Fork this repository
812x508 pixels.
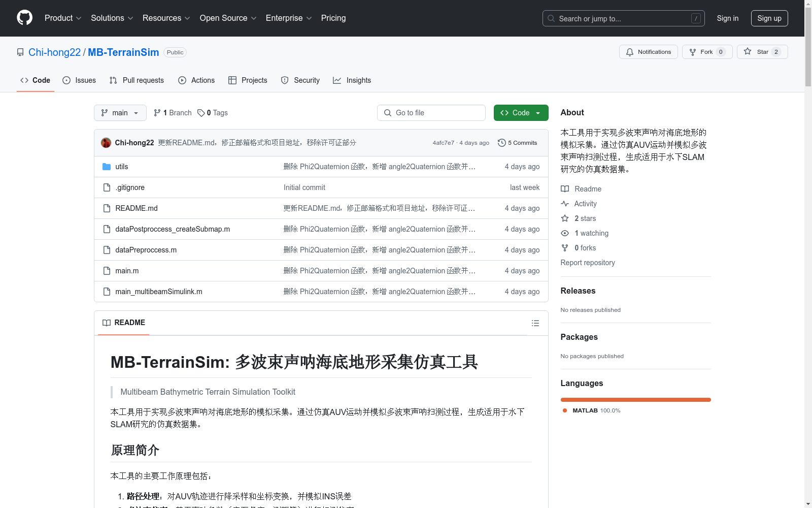point(707,52)
